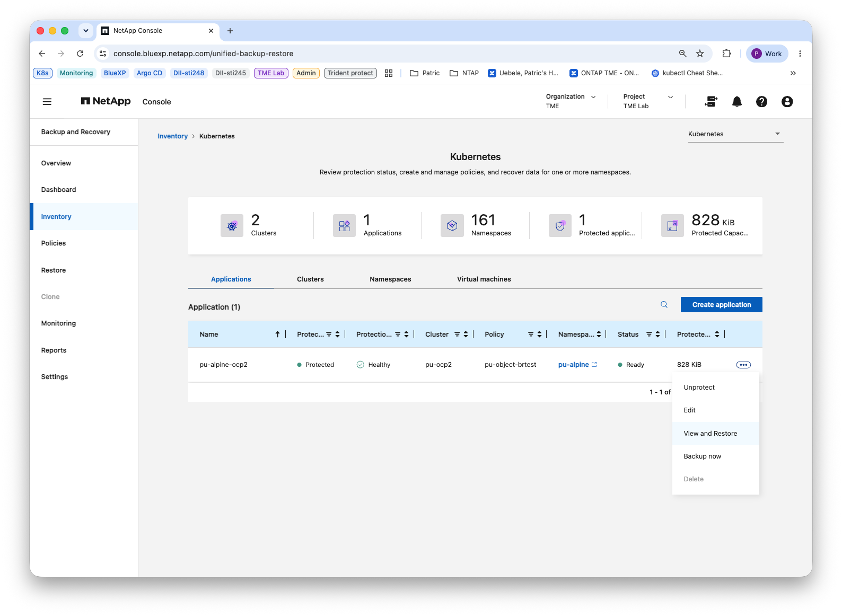
Task: Open the Kubernetes workload type dropdown
Action: 735,134
